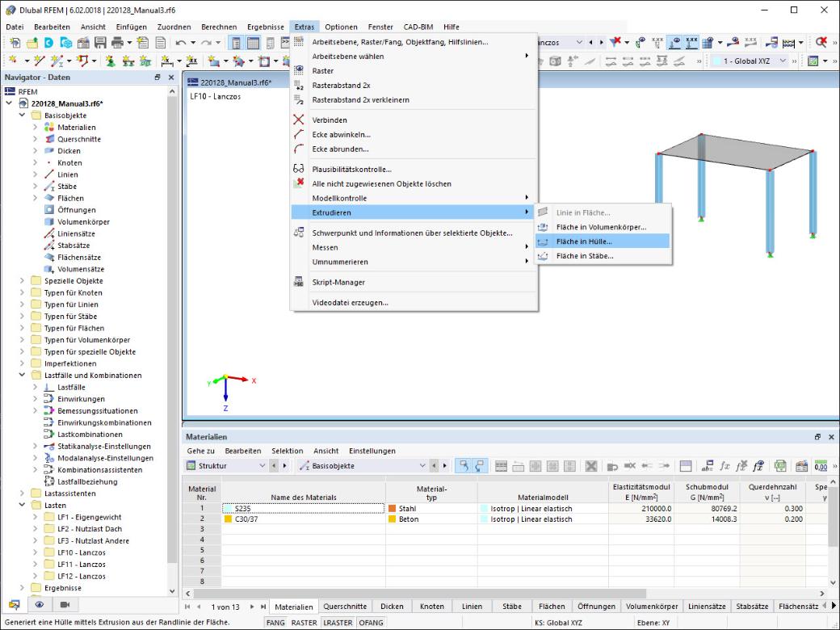
Task: Toggle the FANG snap status button
Action: [x=275, y=623]
